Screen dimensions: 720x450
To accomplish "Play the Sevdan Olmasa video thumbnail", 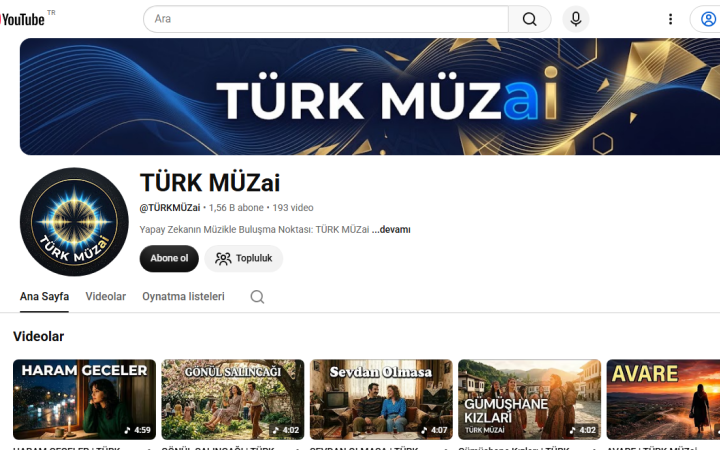I will pyautogui.click(x=381, y=399).
